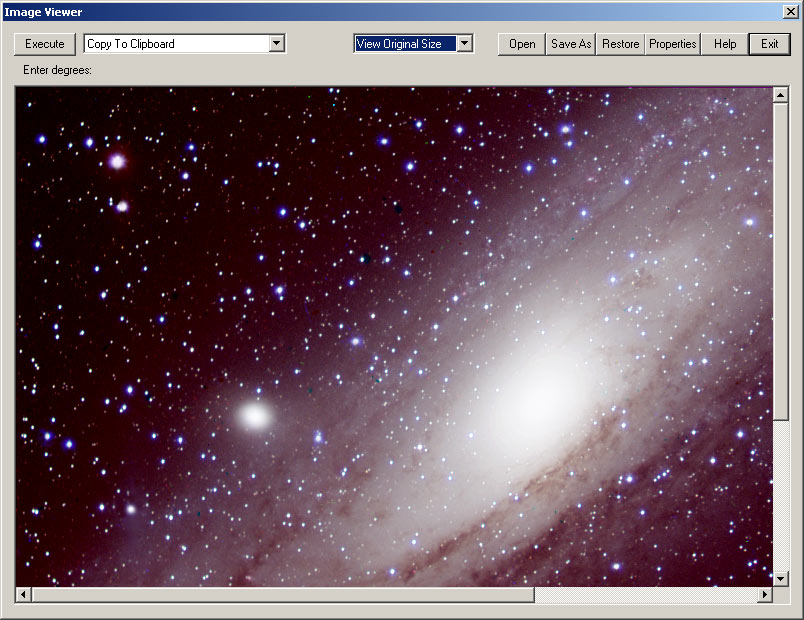804x620 pixels.
Task: Open the Help button
Action: coord(725,44)
